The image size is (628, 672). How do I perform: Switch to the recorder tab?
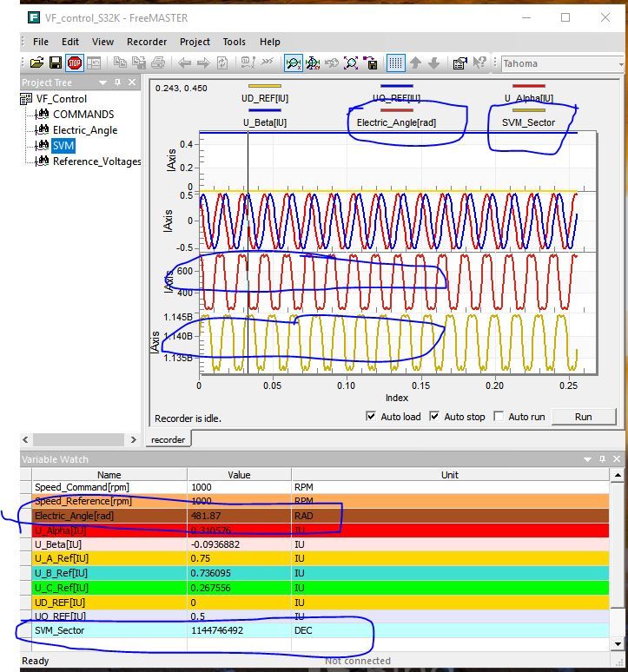point(168,439)
